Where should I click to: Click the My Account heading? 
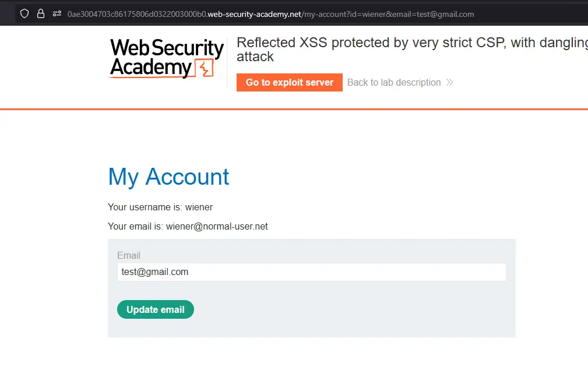tap(169, 177)
